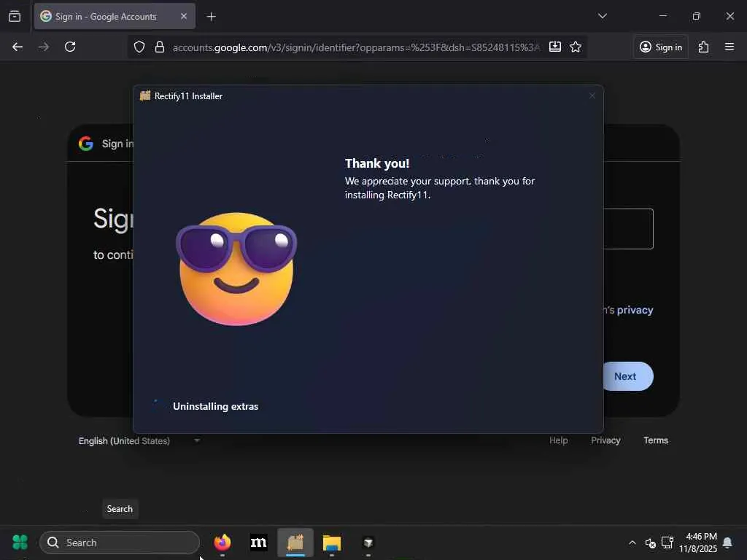Focus the address bar URL
This screenshot has height=560, width=747.
(356, 47)
